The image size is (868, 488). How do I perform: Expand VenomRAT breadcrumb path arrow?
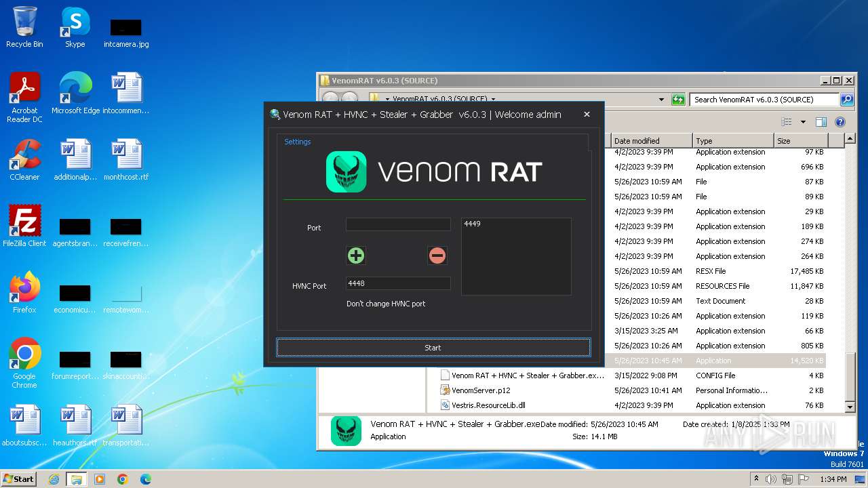493,100
